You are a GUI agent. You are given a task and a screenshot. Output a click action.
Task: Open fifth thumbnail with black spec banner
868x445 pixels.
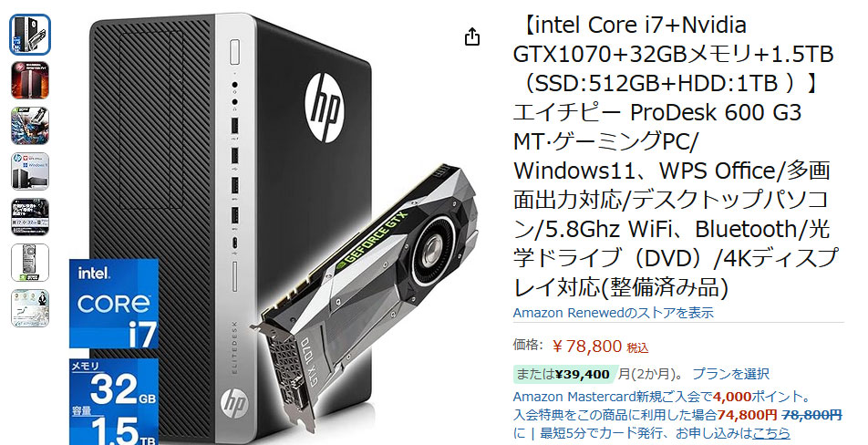[30, 217]
